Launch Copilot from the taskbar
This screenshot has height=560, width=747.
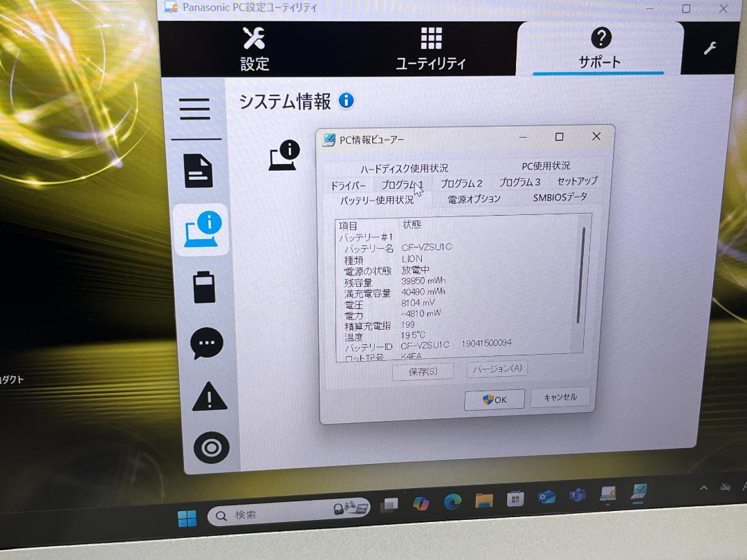421,503
